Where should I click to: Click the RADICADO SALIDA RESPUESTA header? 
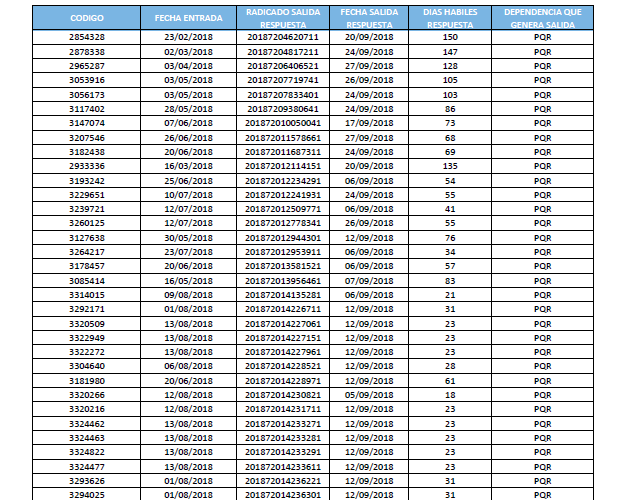pyautogui.click(x=283, y=18)
